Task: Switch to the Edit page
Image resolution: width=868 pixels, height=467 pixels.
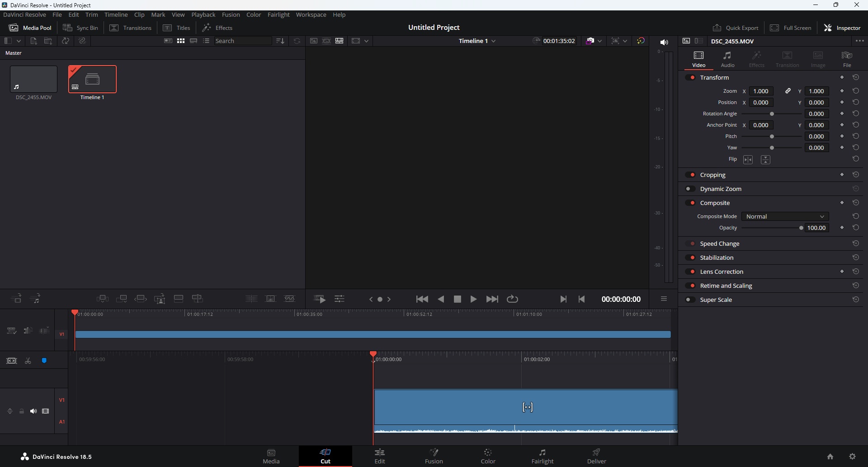Action: tap(380, 456)
